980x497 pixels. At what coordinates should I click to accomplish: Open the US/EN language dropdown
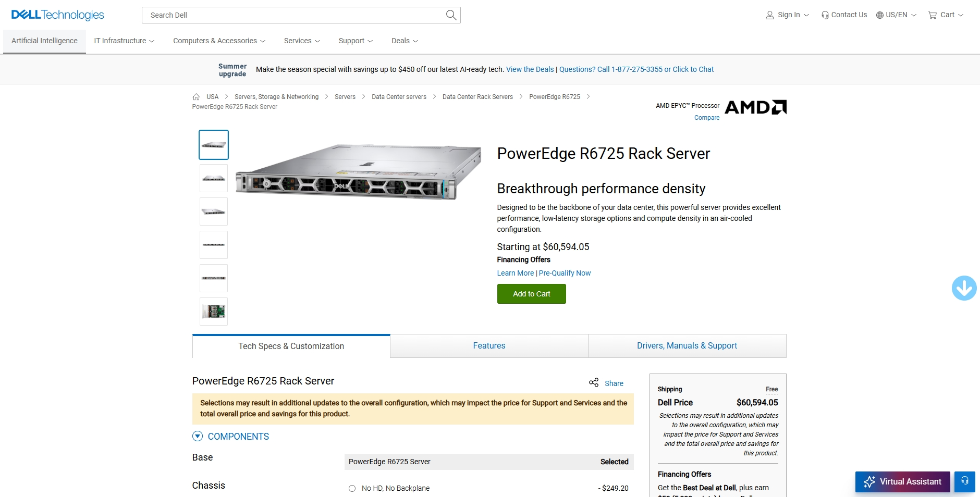896,15
